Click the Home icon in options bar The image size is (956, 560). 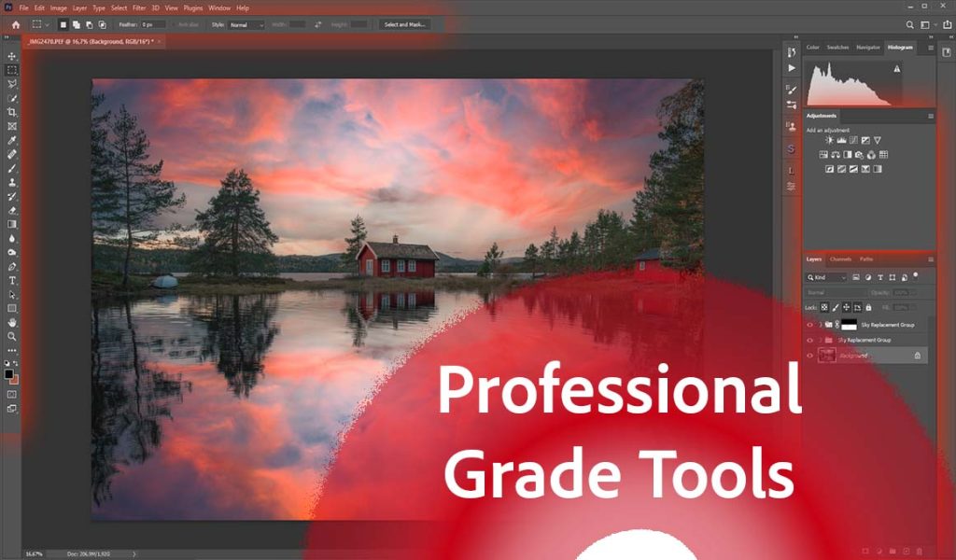tap(16, 25)
